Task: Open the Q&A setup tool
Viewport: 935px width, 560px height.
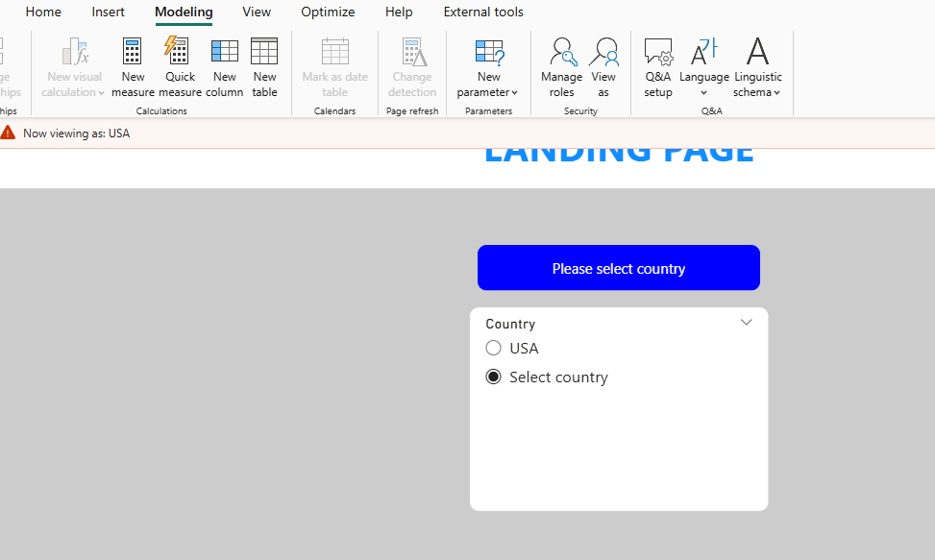Action: (658, 52)
